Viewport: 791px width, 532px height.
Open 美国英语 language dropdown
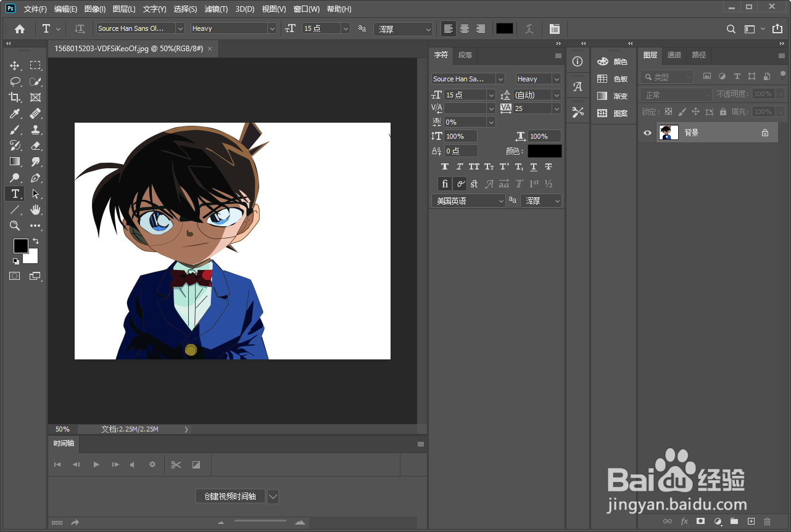pyautogui.click(x=468, y=201)
